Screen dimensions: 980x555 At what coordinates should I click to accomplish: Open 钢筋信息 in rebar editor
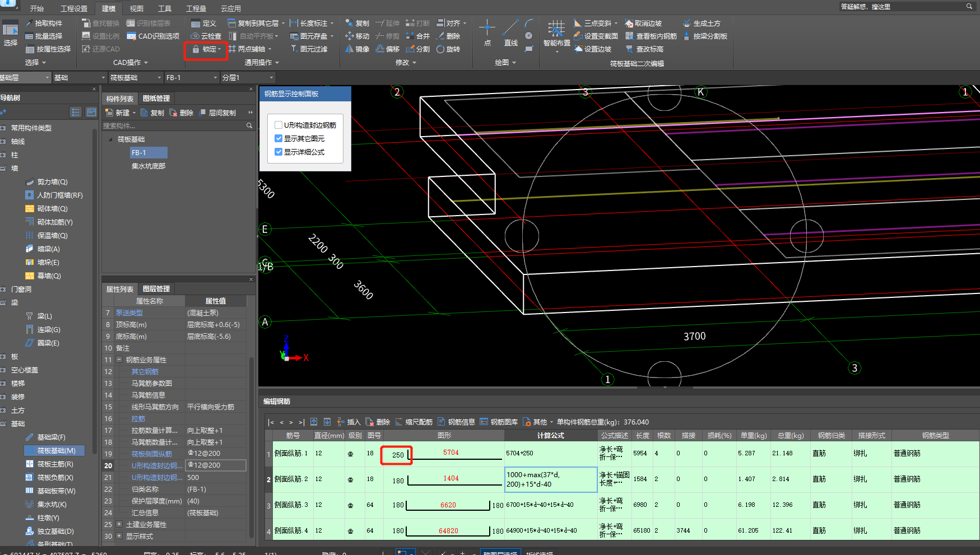tap(456, 422)
